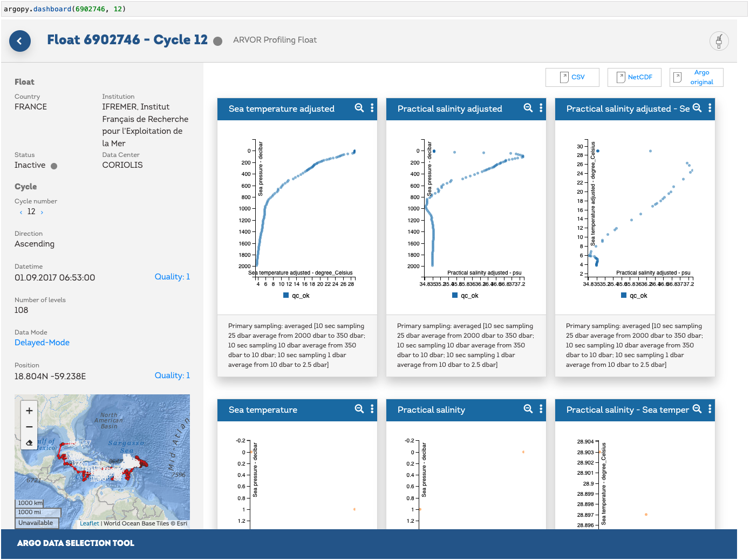Go to previous cycle number

(21, 213)
